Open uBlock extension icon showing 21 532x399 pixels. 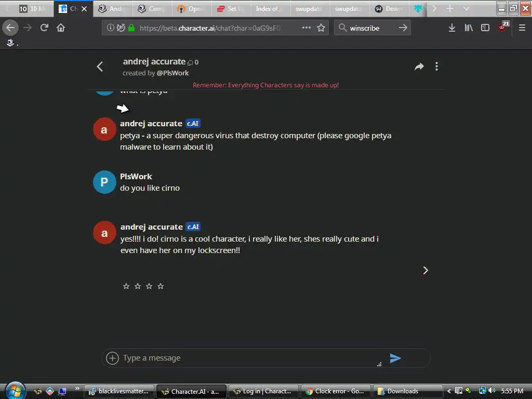pos(503,26)
